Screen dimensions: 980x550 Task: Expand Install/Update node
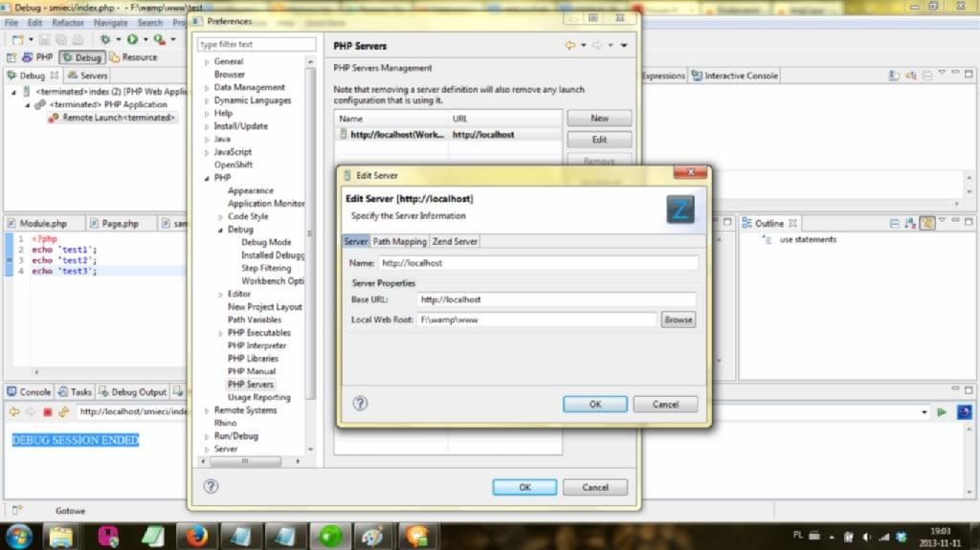[207, 126]
